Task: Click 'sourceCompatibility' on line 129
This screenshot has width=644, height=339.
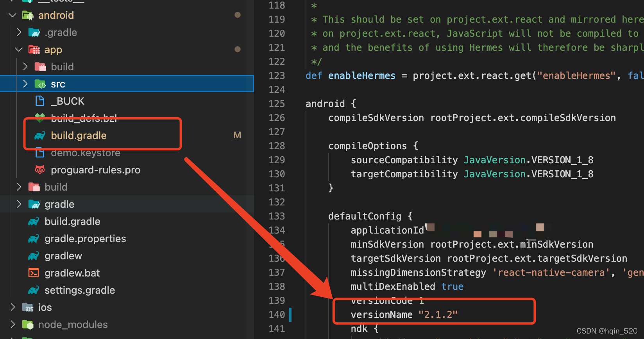Action: pyautogui.click(x=404, y=160)
